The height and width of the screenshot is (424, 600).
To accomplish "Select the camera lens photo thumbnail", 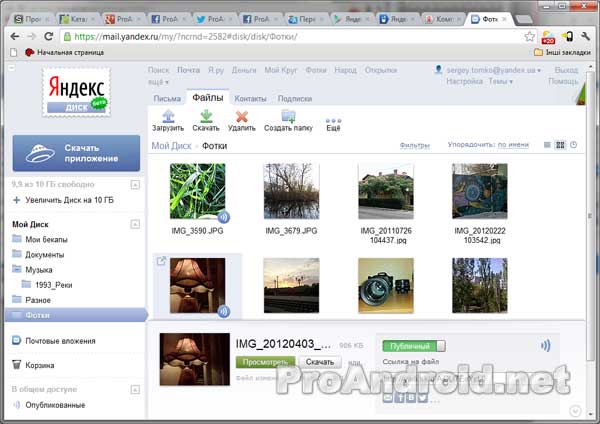I will click(x=386, y=285).
